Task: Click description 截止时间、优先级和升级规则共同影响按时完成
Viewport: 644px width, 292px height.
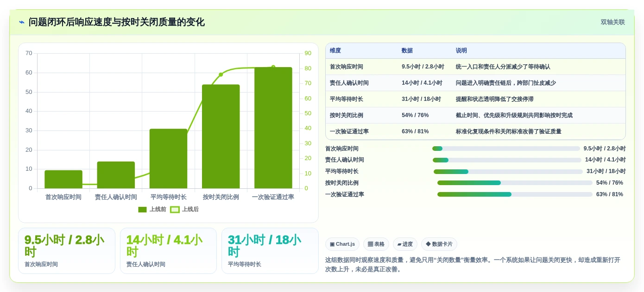Action: [x=514, y=115]
